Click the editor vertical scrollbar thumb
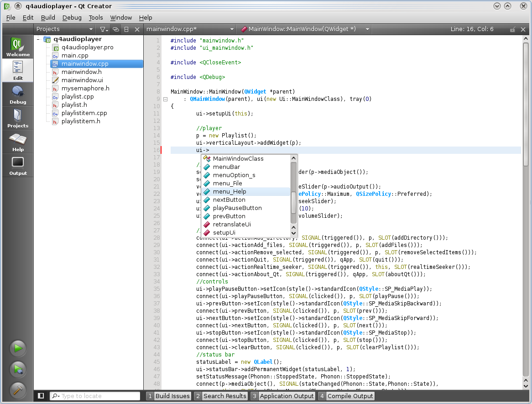The height and width of the screenshot is (404, 532). pos(526,104)
